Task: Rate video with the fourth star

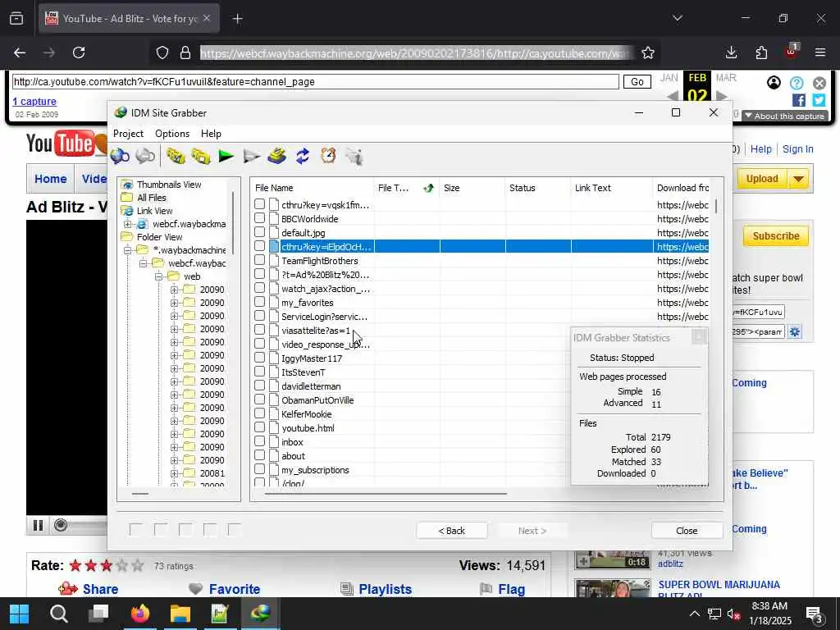Action: [x=122, y=565]
